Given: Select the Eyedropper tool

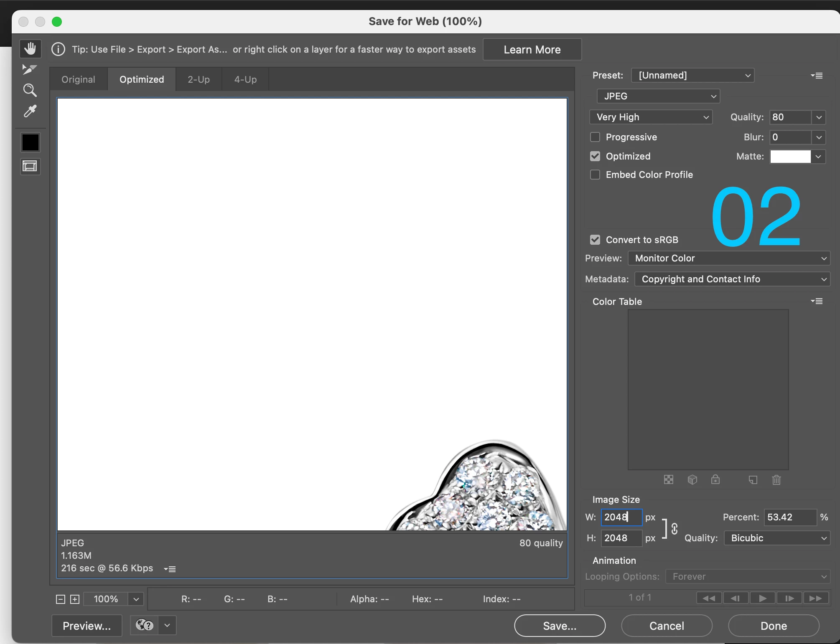Looking at the screenshot, I should pyautogui.click(x=30, y=111).
